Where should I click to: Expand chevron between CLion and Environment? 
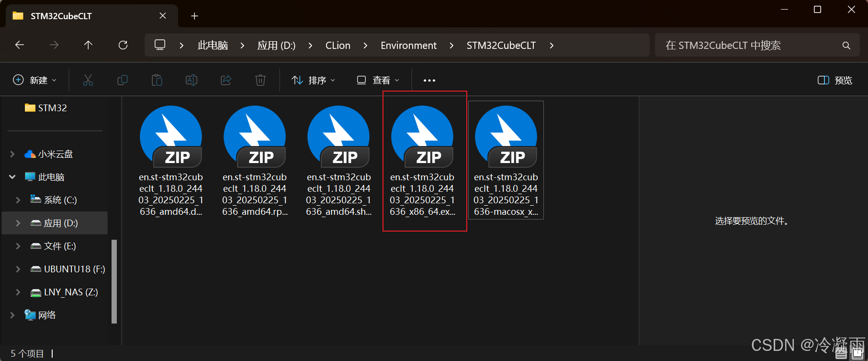[365, 46]
